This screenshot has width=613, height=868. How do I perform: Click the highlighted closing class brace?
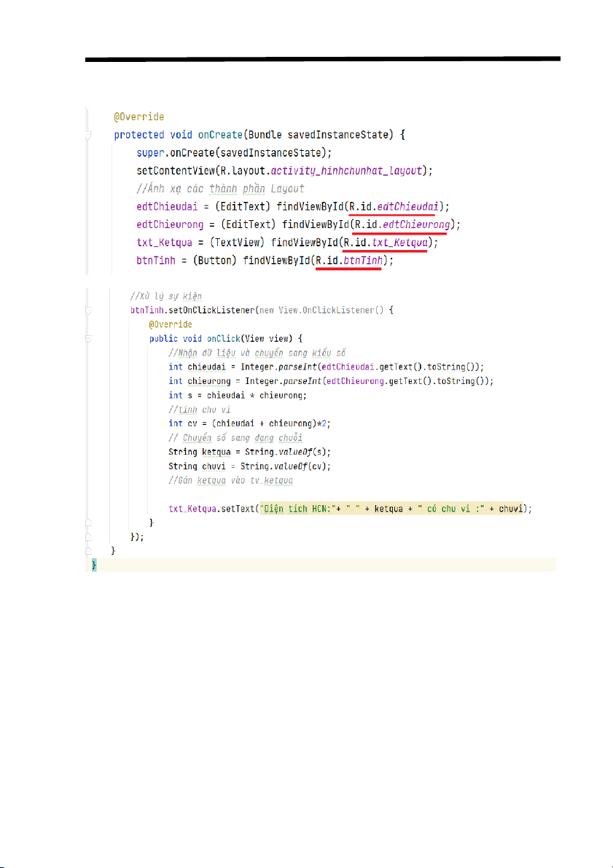pyautogui.click(x=94, y=566)
